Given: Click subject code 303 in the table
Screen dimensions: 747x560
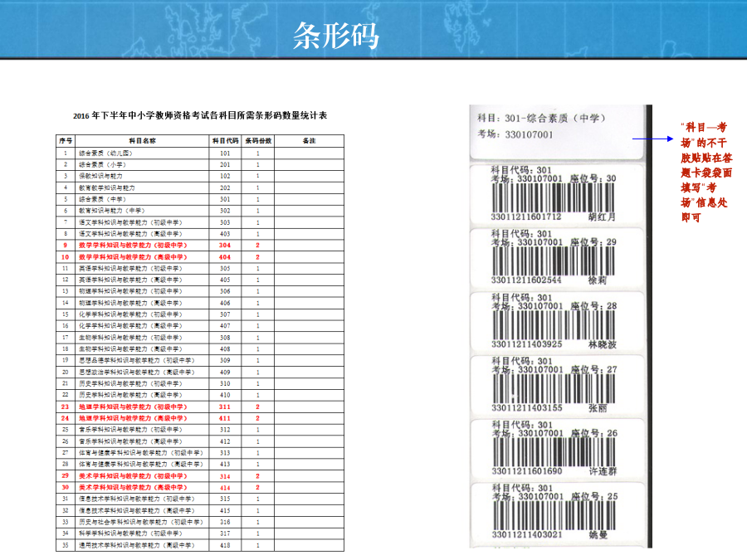Looking at the screenshot, I should coord(225,222).
